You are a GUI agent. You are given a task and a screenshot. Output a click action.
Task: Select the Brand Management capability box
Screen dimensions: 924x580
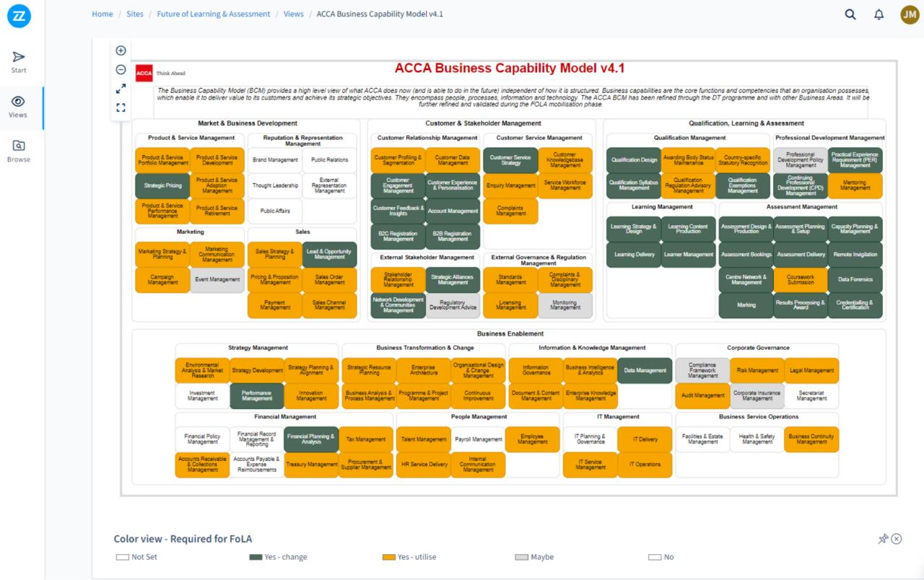tap(275, 160)
